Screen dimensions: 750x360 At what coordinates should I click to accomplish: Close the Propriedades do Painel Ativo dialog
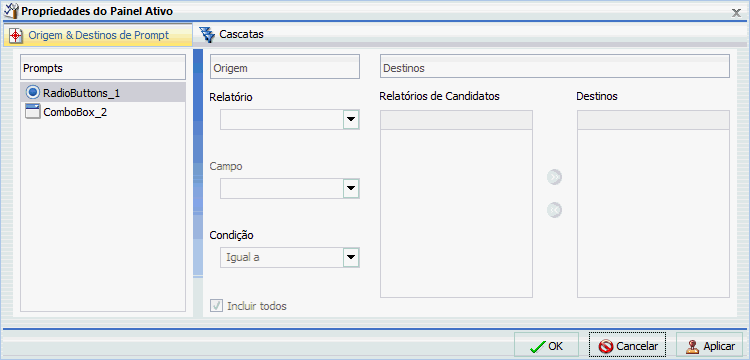(x=737, y=13)
